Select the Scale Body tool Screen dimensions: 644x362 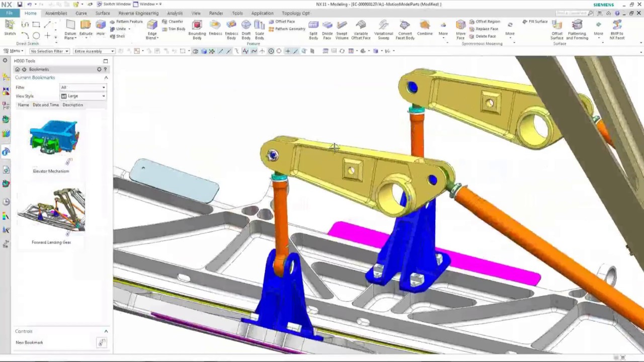pos(259,30)
